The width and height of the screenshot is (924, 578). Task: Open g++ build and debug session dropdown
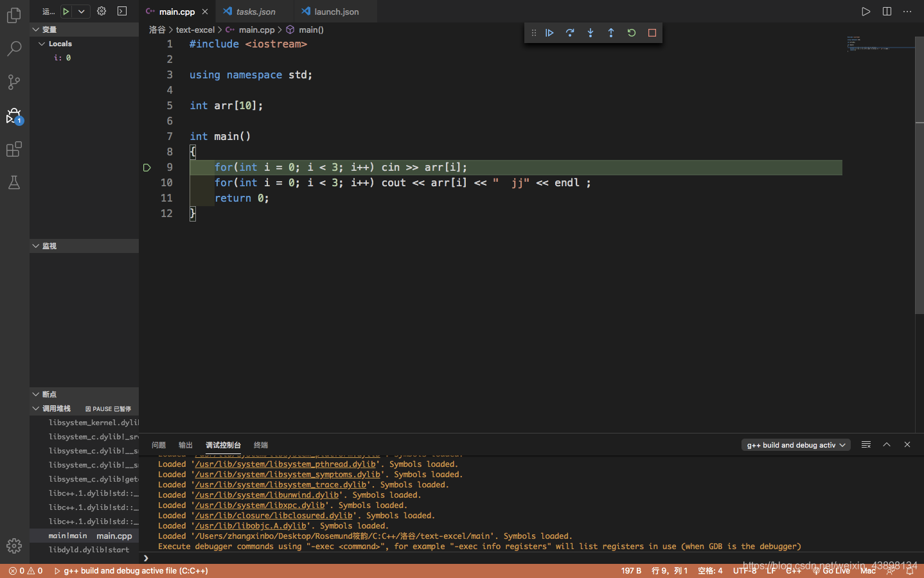(x=796, y=445)
